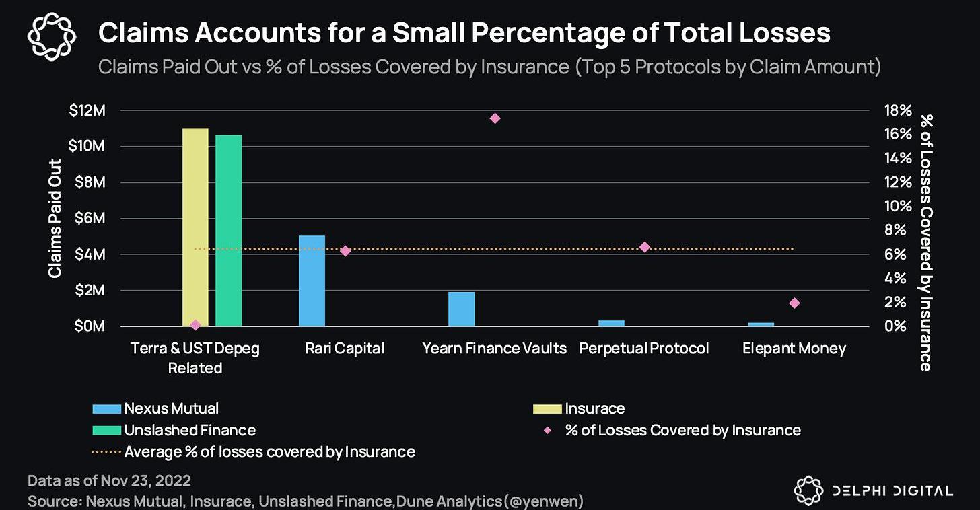The height and width of the screenshot is (510, 980).
Task: Click the pink diamond for Perpetual Protocol
Action: 645,247
